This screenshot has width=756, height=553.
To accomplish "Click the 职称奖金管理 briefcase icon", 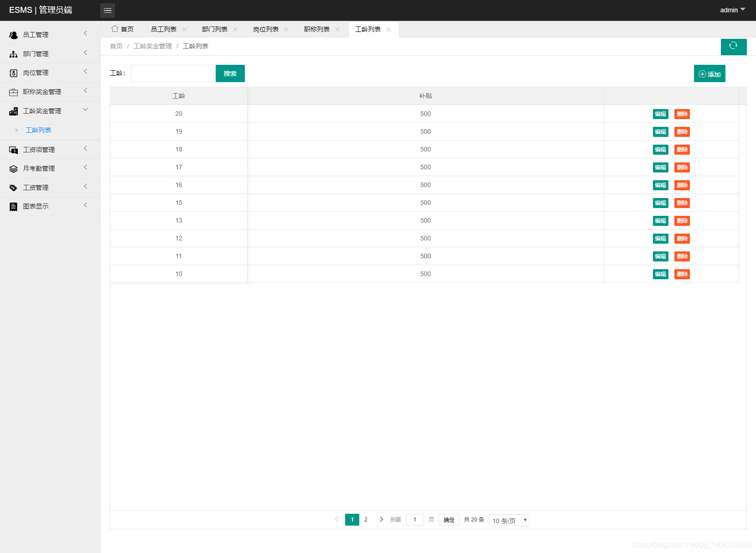I will 14,92.
